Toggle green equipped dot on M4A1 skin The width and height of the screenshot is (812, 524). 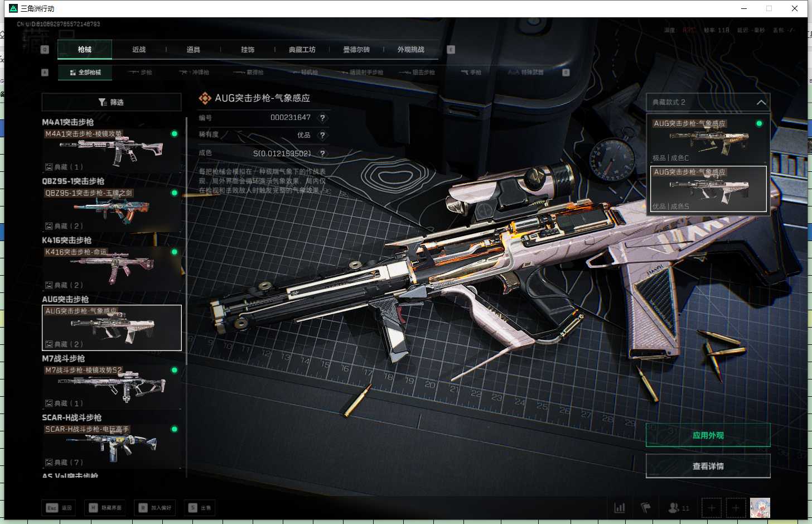click(174, 134)
